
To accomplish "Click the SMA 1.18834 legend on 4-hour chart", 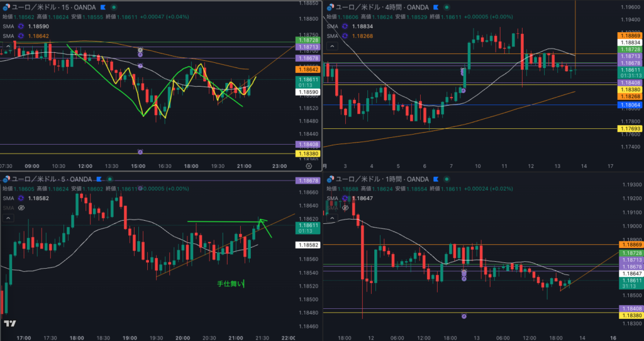I will [351, 27].
